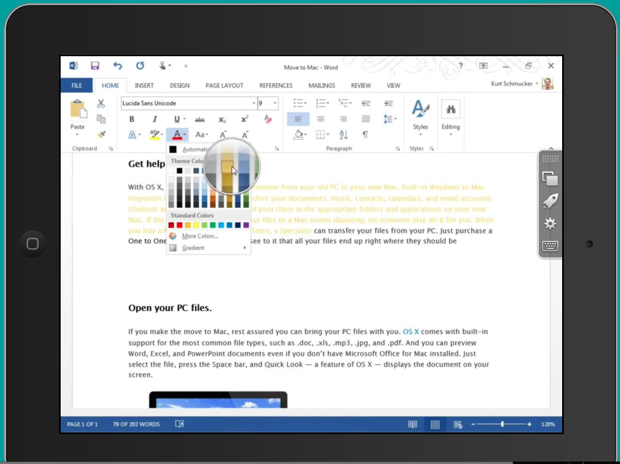Click Kurt Schmucker account name

click(x=512, y=83)
